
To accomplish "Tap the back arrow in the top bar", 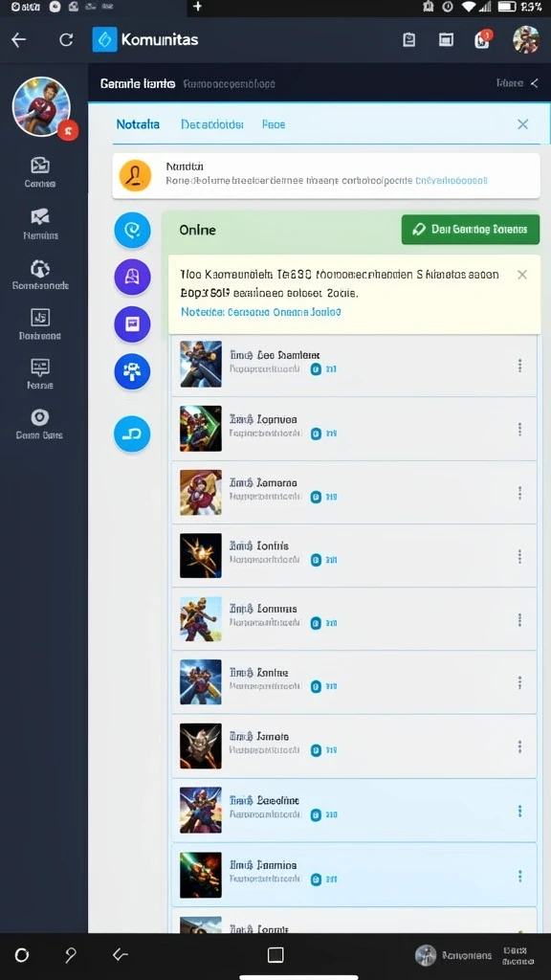I will click(x=19, y=40).
